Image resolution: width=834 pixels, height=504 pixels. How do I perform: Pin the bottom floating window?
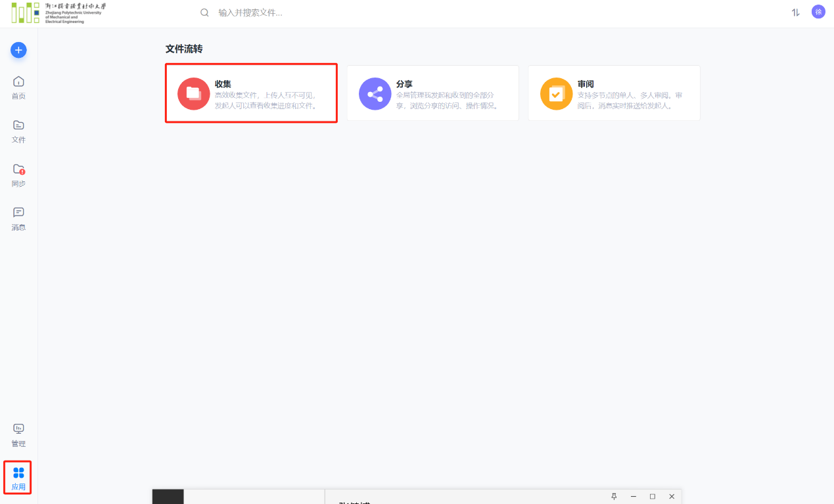614,496
